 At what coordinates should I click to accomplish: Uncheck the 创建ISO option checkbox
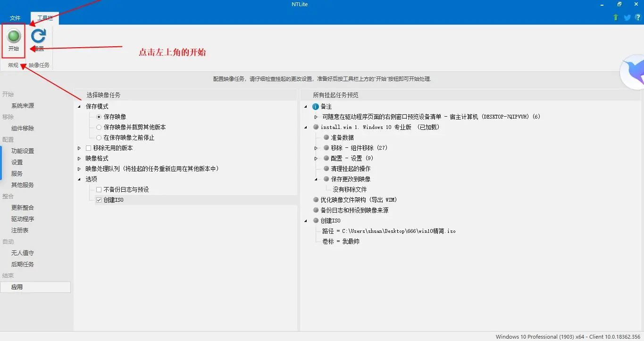(99, 200)
